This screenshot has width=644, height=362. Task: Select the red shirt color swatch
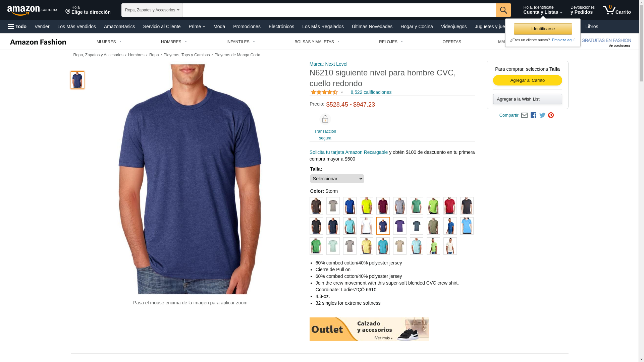coord(450,206)
